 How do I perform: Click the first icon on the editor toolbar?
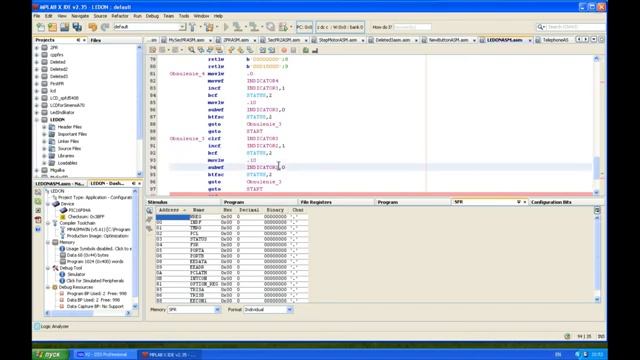153,50
